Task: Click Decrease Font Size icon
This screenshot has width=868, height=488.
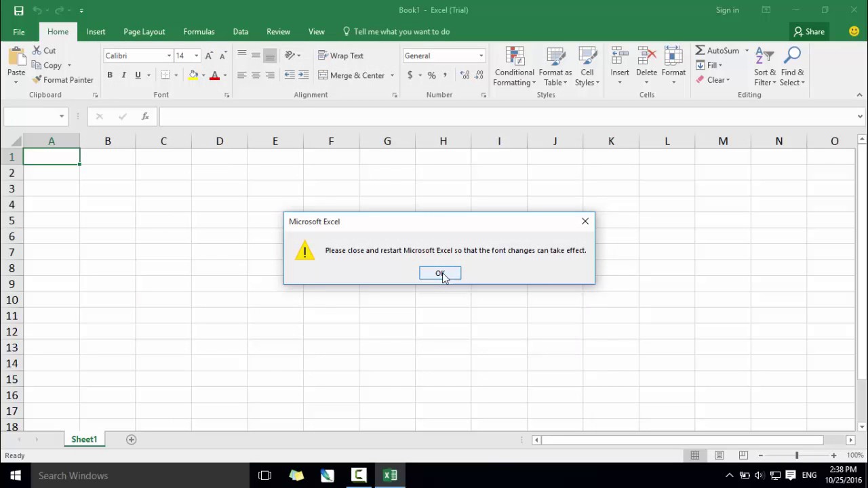Action: click(222, 56)
